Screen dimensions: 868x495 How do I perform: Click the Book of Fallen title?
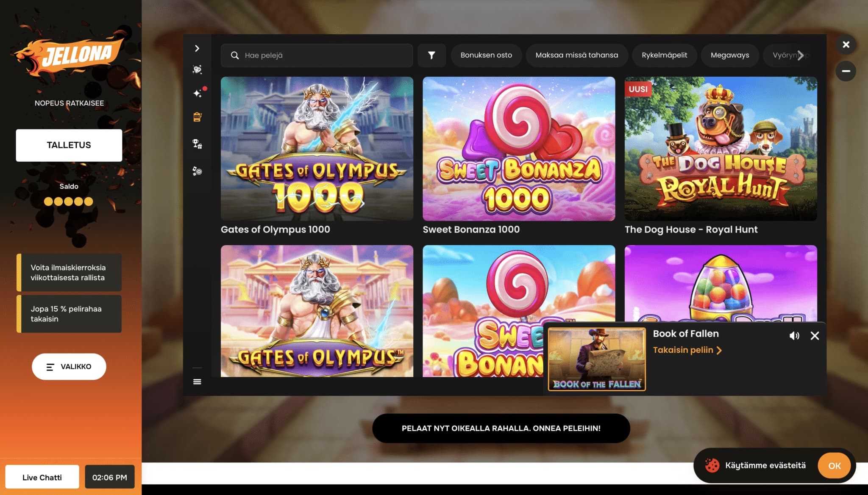[686, 334]
